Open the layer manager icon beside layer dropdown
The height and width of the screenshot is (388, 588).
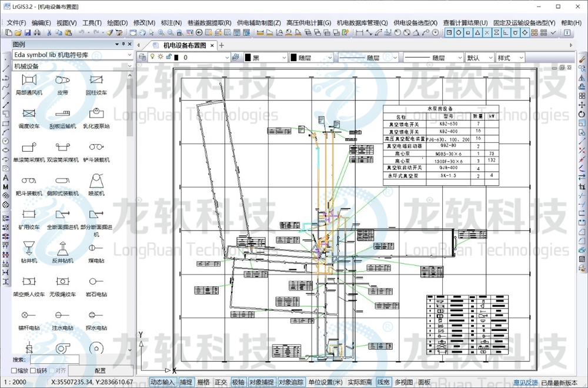[236, 58]
